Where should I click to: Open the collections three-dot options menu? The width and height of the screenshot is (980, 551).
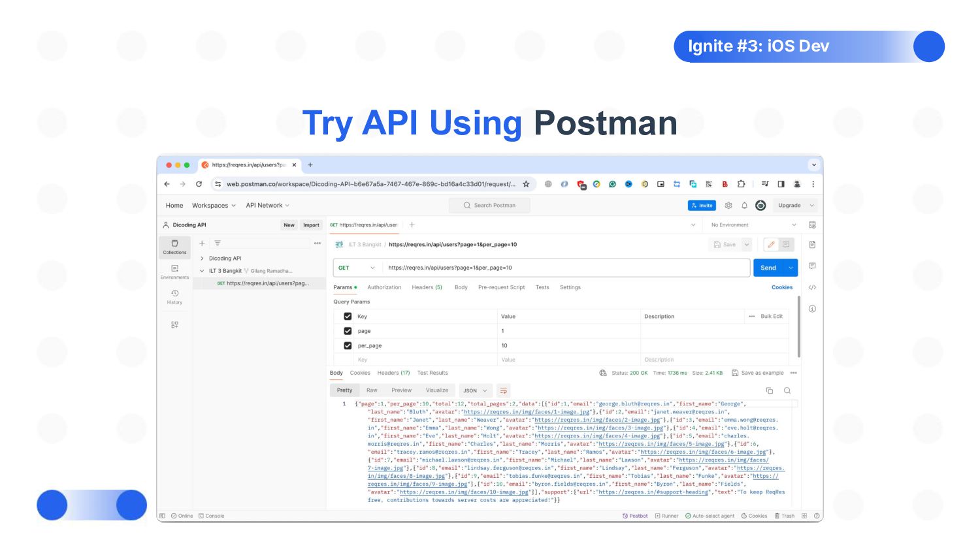[318, 243]
